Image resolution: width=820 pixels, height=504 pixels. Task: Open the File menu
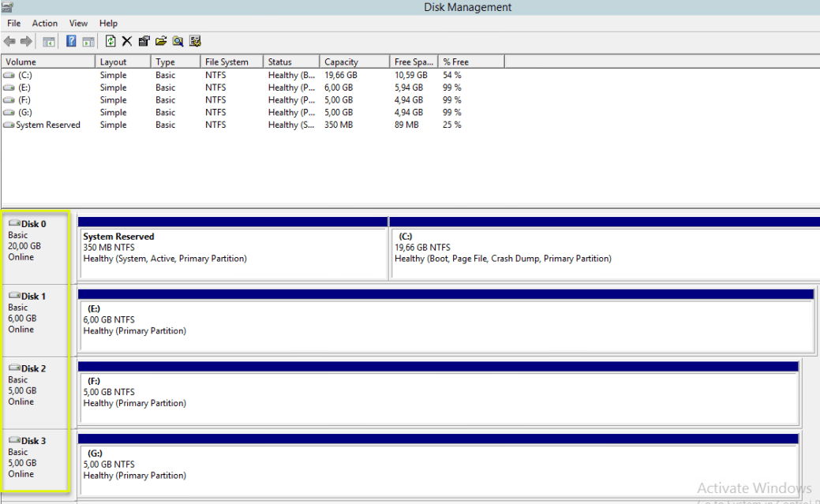(13, 24)
